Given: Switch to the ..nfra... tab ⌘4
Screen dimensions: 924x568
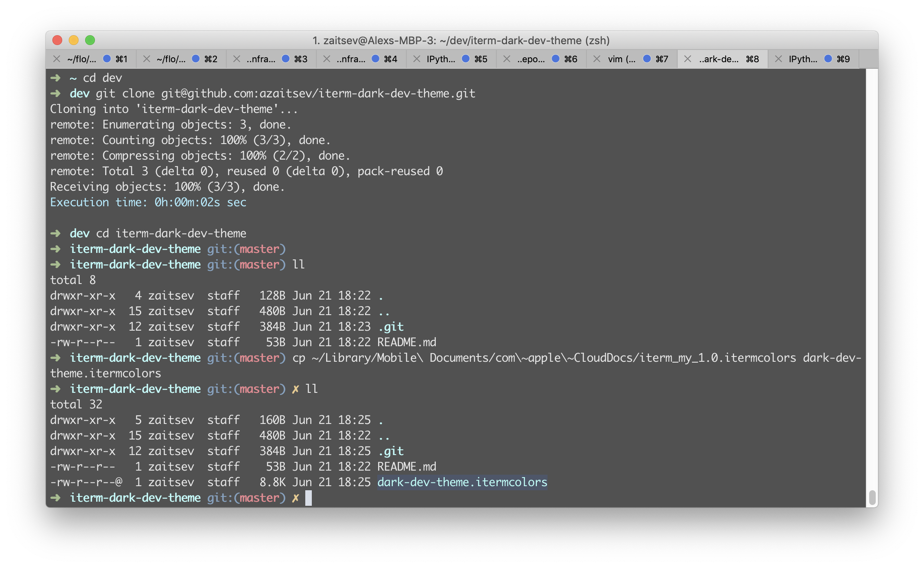Looking at the screenshot, I should coord(361,59).
